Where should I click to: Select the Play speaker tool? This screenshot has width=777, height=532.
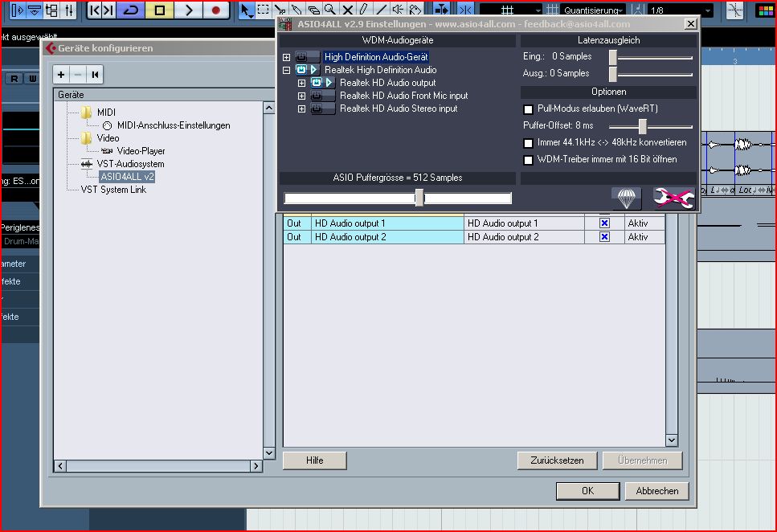[x=398, y=10]
